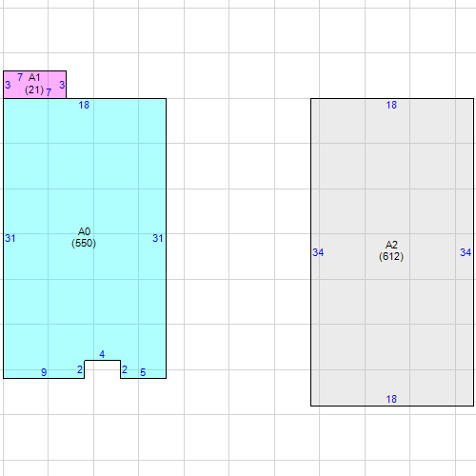Select the pink A1 (21) area label
This screenshot has width=476, height=476.
pyautogui.click(x=34, y=84)
